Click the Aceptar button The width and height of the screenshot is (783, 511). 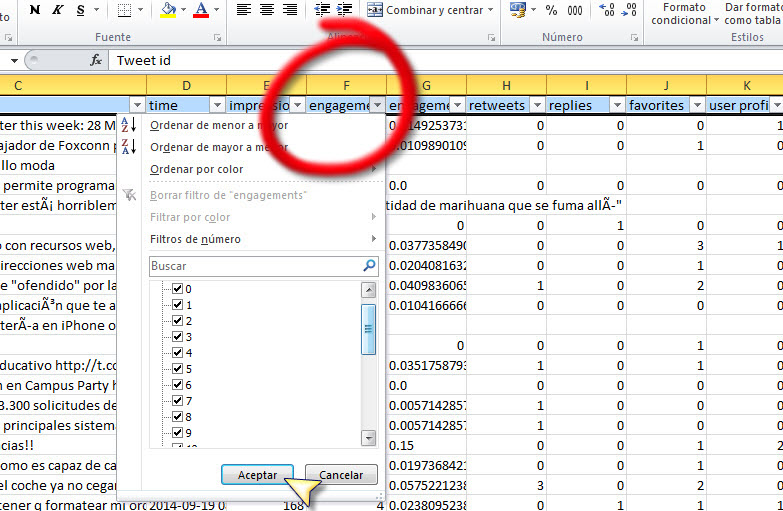[257, 475]
